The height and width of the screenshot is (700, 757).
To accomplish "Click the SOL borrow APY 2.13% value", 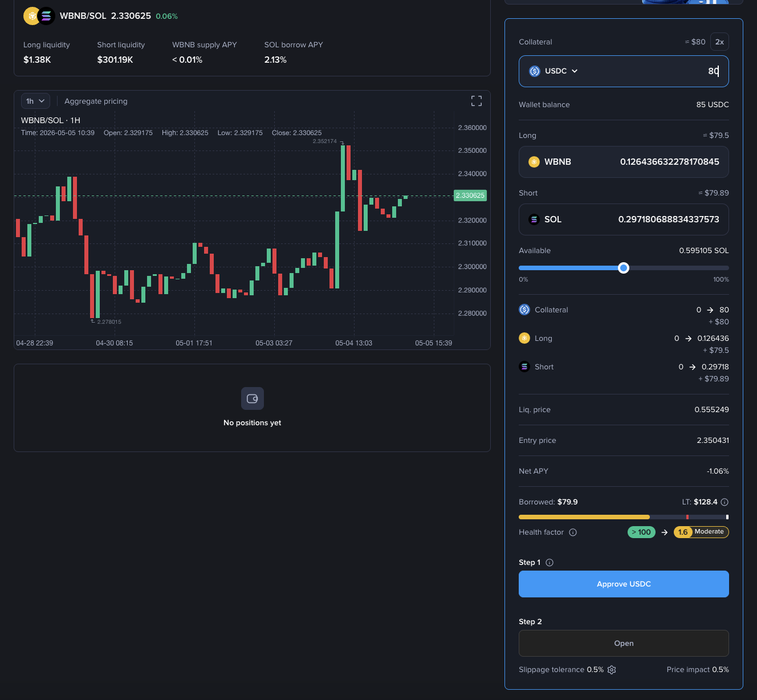I will tap(275, 60).
